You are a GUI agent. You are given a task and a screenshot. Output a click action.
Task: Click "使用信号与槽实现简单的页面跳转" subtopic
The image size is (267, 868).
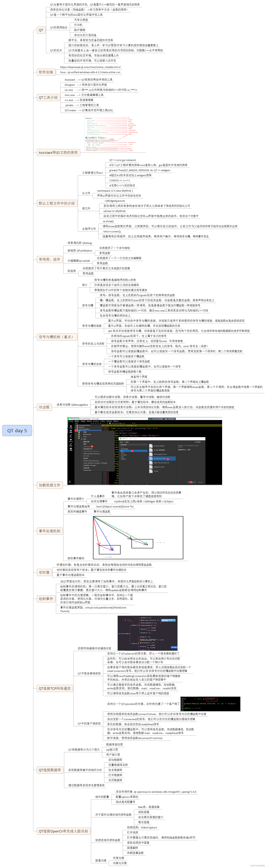pyautogui.click(x=103, y=383)
